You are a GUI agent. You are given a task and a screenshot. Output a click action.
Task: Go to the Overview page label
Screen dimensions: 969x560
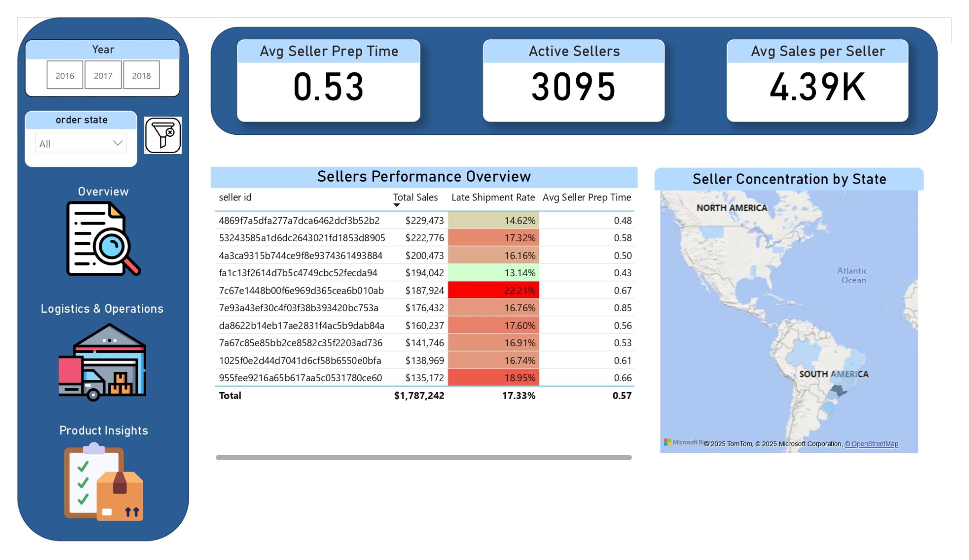[103, 192]
